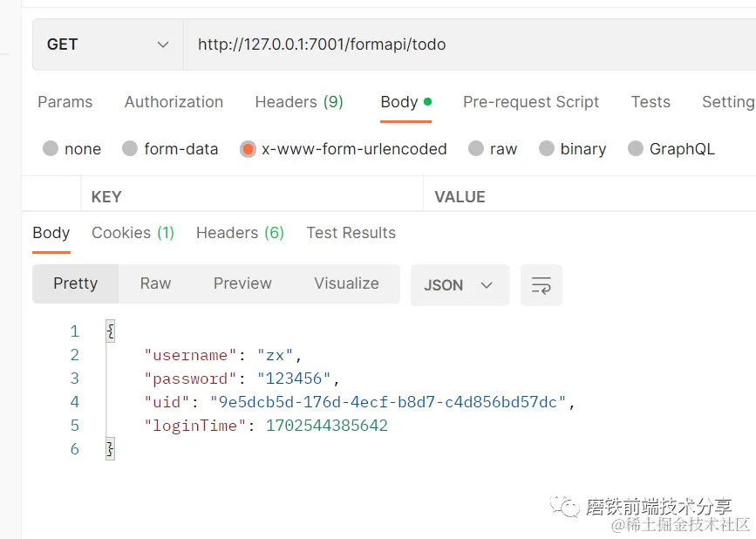Screen dimensions: 756x539
Task: Select the GraphQL body type
Action: pos(671,148)
